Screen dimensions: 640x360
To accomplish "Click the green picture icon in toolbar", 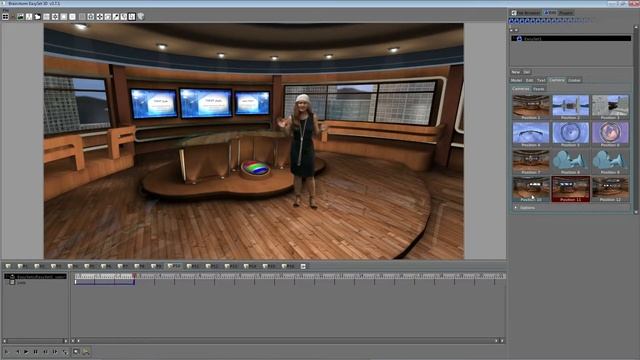I will [20, 17].
